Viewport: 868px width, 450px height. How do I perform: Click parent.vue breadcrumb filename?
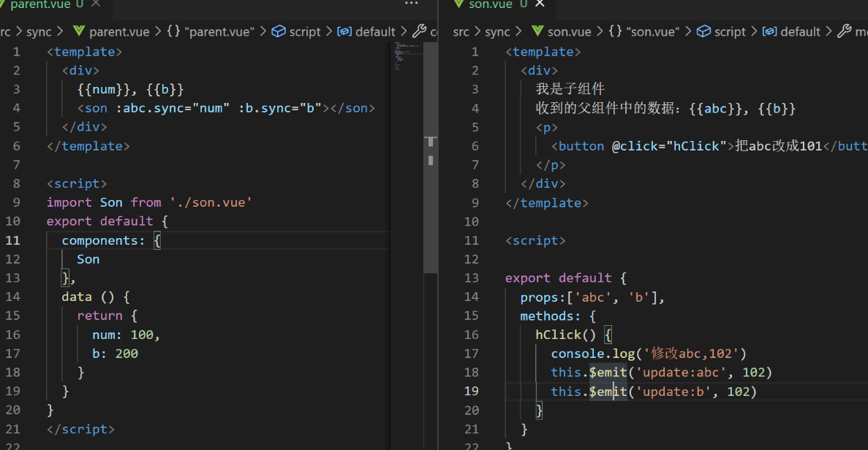[119, 32]
